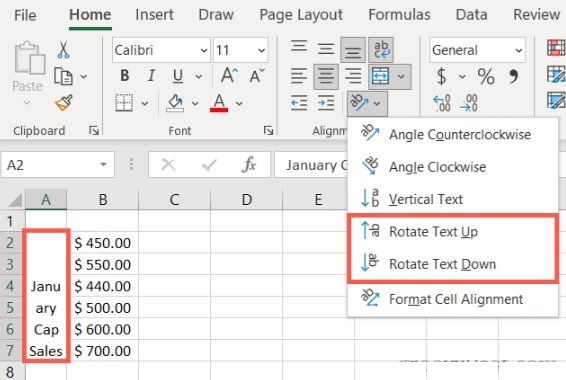566x380 pixels.
Task: Switch to the Draw tab
Action: point(216,15)
